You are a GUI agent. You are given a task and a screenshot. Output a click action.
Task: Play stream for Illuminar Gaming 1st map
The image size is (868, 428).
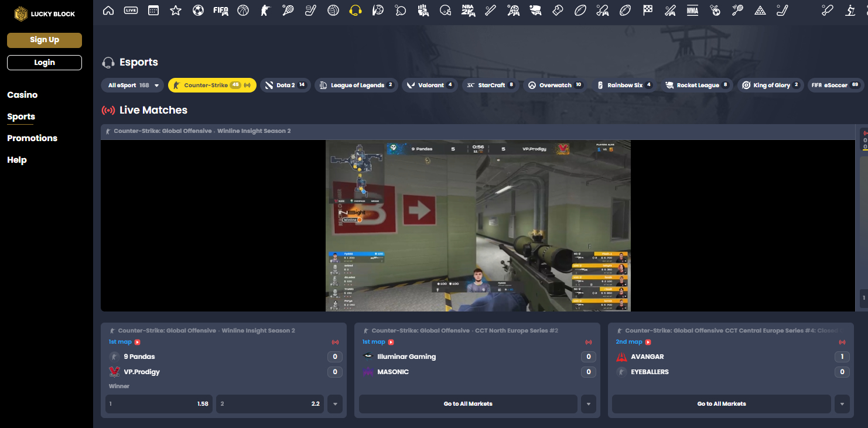point(391,342)
